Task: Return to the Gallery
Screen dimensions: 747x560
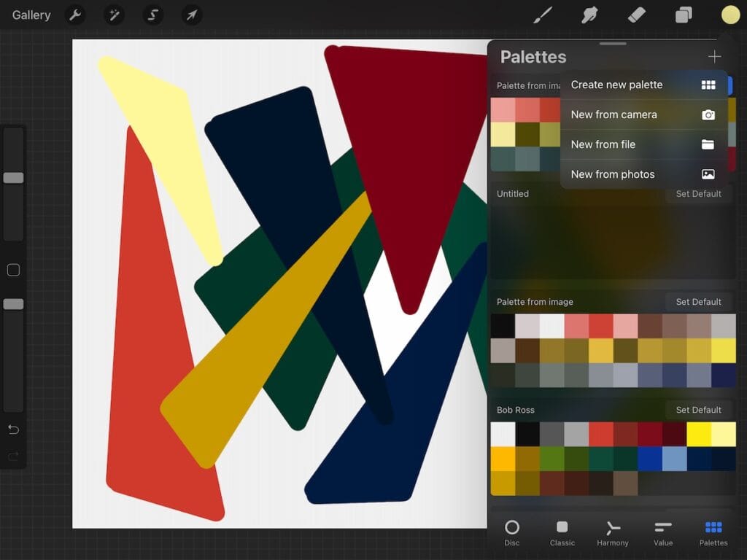Action: click(x=30, y=15)
